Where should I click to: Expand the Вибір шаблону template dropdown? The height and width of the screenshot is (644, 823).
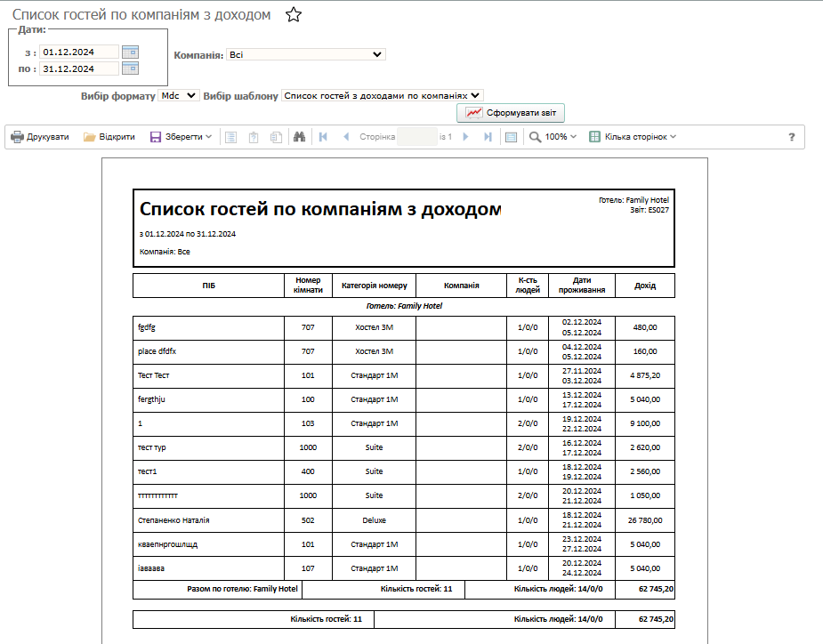(383, 95)
